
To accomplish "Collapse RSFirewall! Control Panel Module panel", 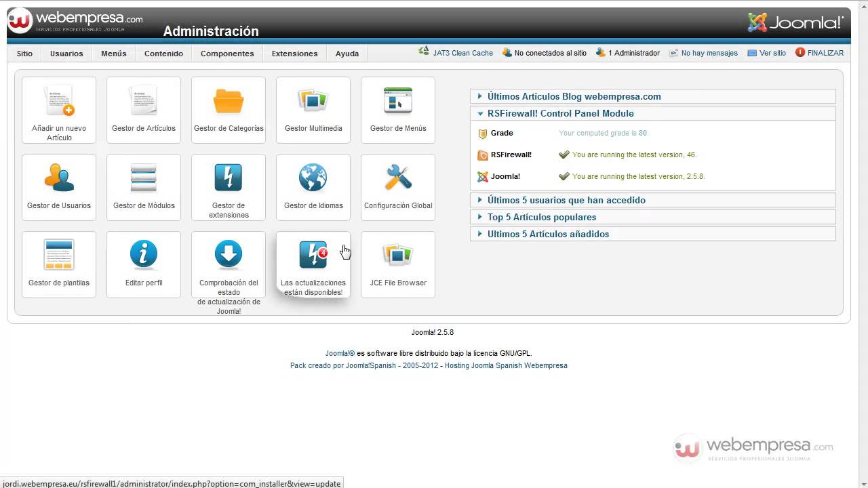I will [652, 113].
